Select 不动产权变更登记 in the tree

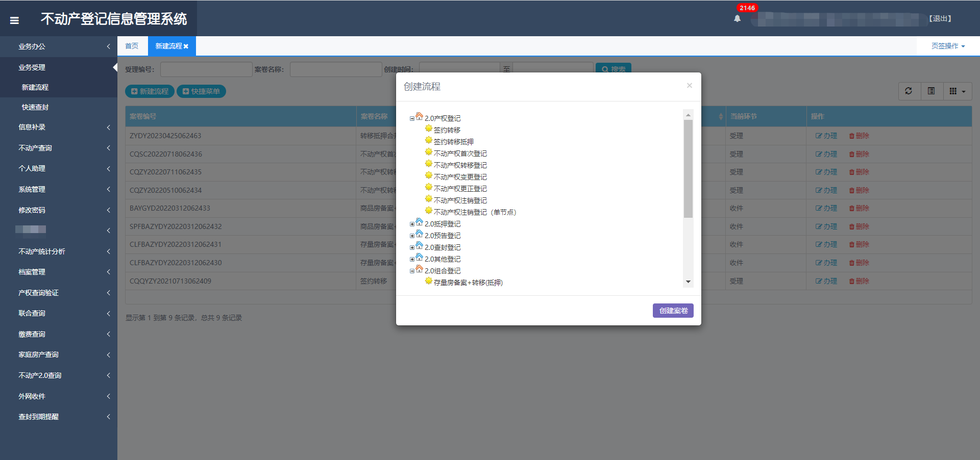[460, 177]
